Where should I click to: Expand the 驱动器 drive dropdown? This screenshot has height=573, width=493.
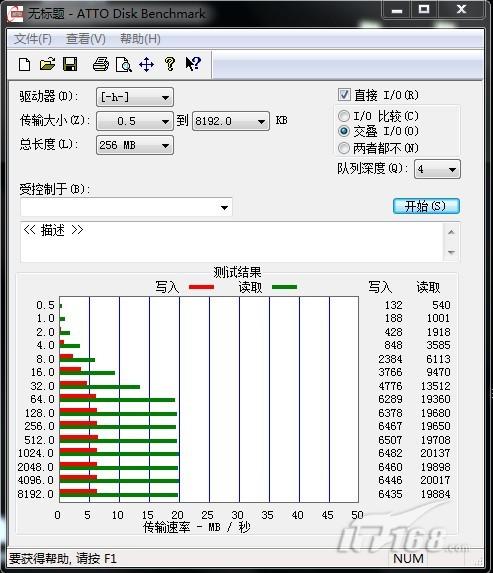(x=134, y=97)
